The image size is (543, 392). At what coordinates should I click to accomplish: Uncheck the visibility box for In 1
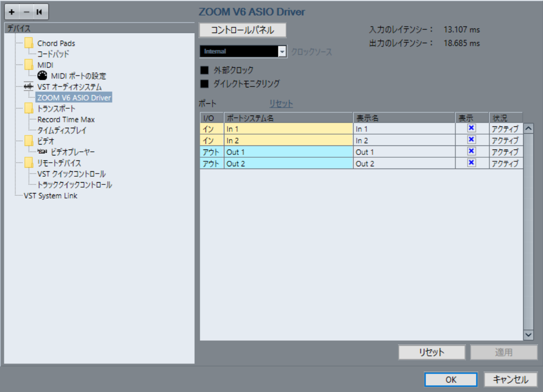point(471,128)
